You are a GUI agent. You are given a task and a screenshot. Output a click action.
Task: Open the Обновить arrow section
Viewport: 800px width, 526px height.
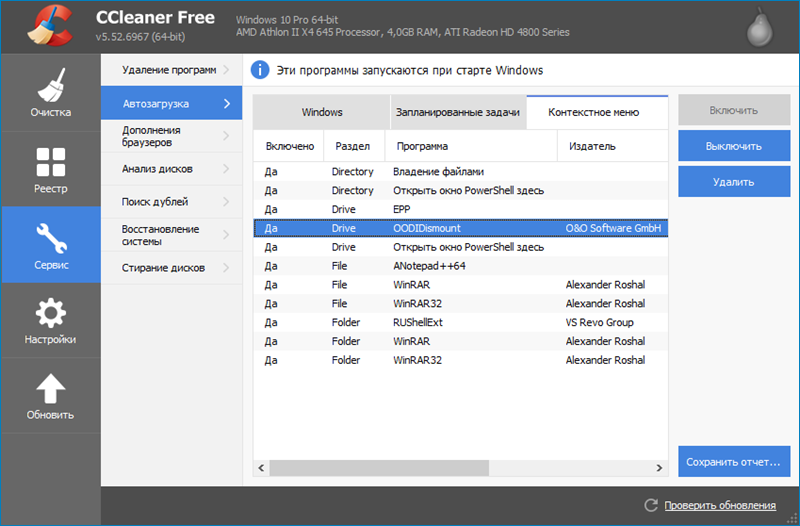51,396
